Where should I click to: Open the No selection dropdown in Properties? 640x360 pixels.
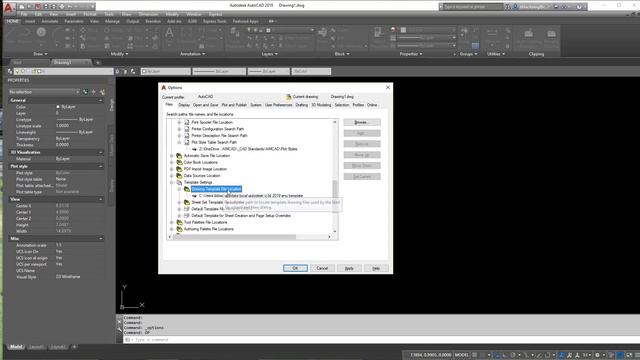pyautogui.click(x=44, y=92)
